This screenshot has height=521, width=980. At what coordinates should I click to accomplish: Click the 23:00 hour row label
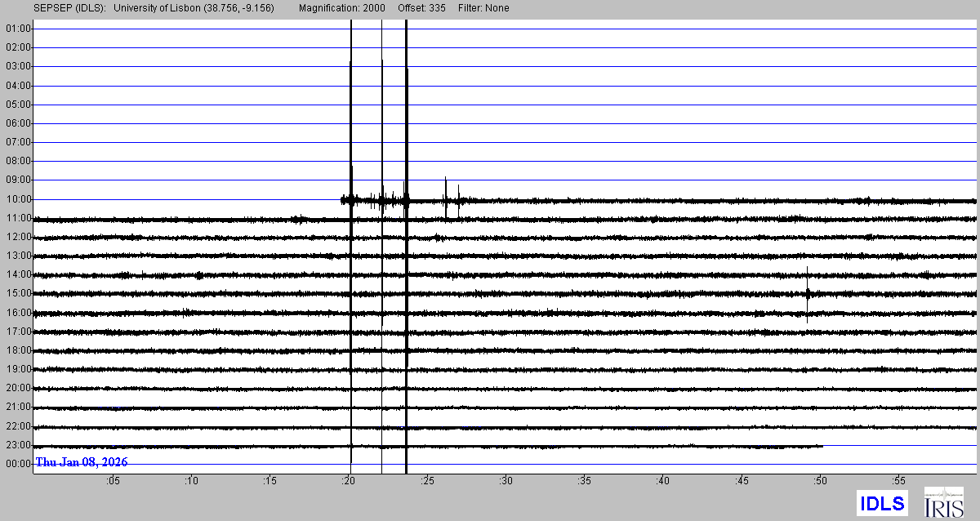(18, 446)
